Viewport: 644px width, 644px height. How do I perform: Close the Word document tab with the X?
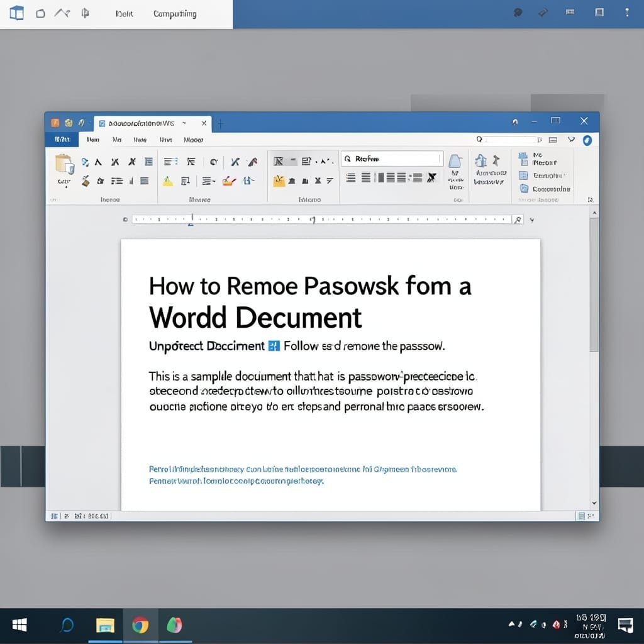(204, 123)
